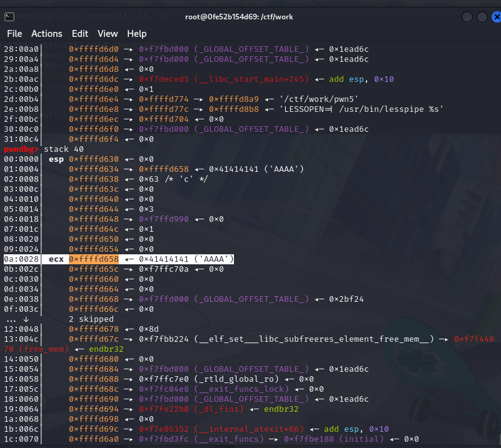This screenshot has height=448, width=501.
Task: Open the View menu
Action: coord(108,33)
